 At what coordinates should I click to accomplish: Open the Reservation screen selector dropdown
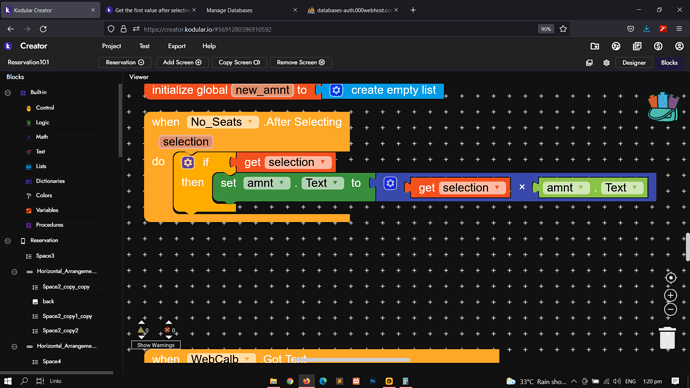click(x=125, y=62)
